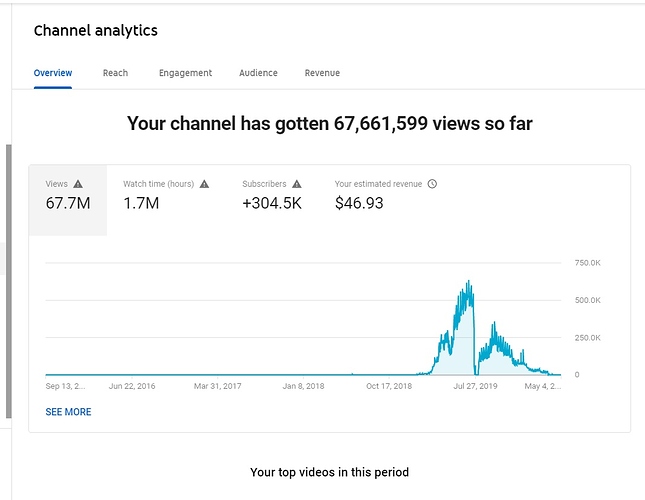Image resolution: width=645 pixels, height=500 pixels.
Task: Select the Overview tab
Action: pos(52,73)
